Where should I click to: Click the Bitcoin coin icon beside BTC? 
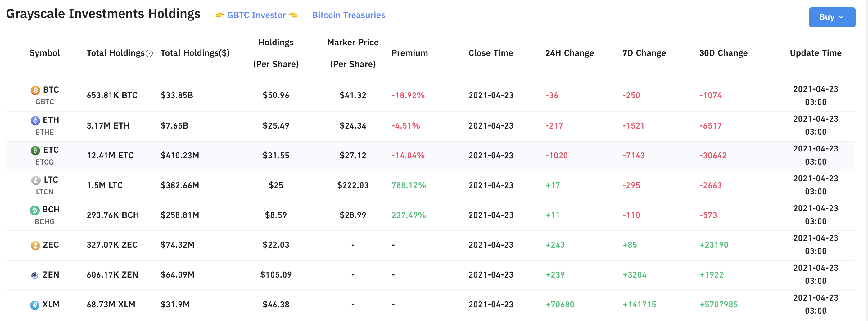(x=35, y=90)
